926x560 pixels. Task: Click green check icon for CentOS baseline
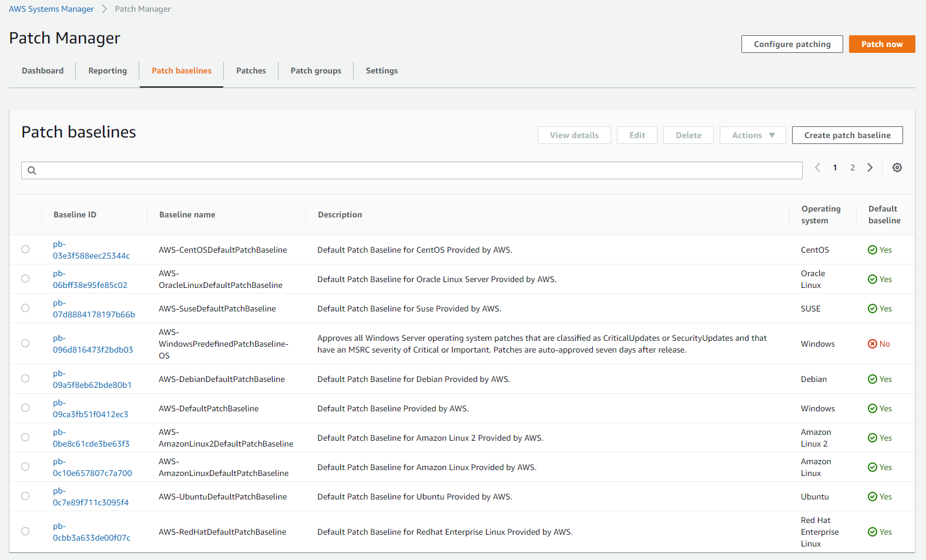click(x=873, y=250)
